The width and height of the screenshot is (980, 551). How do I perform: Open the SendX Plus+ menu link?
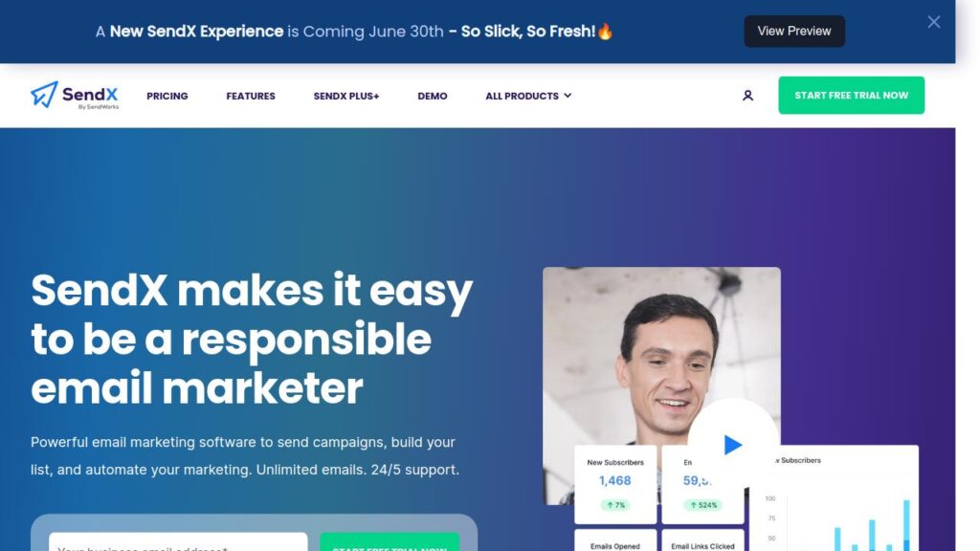(x=346, y=97)
